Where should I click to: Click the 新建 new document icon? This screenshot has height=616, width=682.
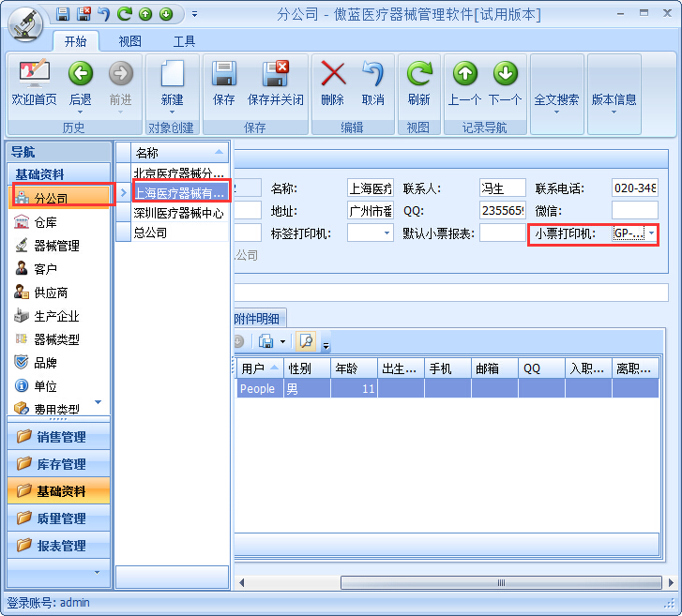pyautogui.click(x=172, y=75)
